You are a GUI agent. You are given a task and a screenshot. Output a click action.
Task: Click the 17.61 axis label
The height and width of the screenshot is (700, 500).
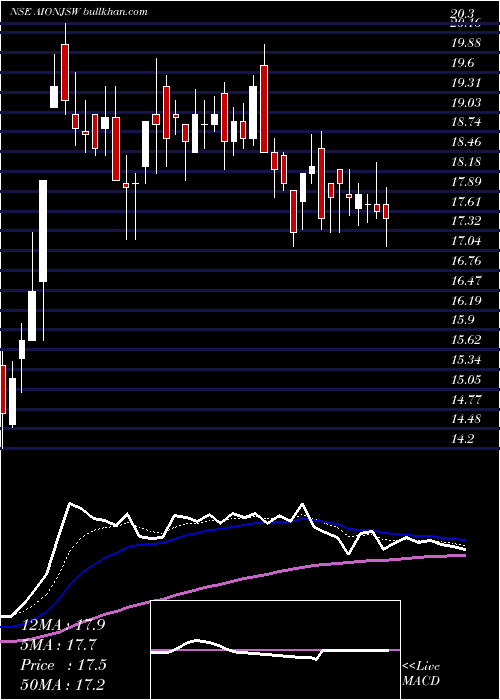pos(466,202)
